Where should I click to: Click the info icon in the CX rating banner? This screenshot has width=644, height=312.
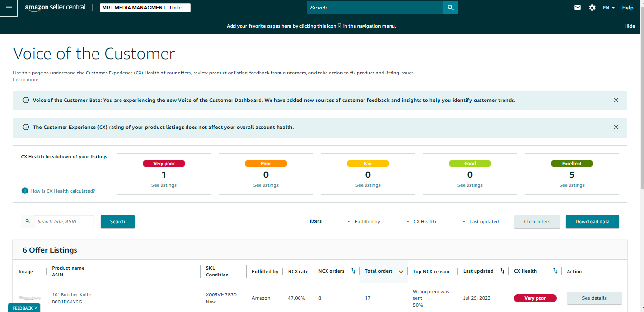click(26, 127)
